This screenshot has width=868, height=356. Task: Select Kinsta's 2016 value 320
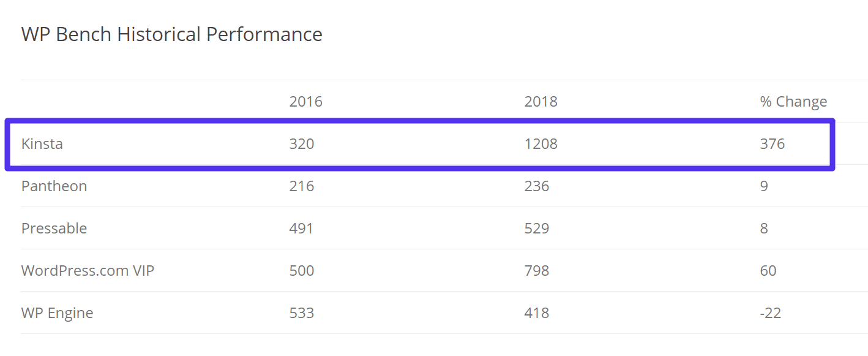coord(301,144)
